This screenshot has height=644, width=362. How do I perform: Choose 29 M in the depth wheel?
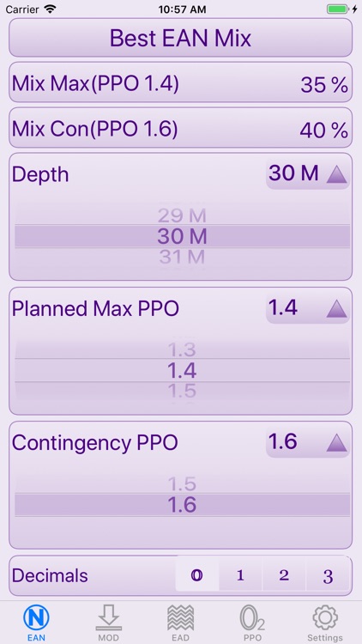pos(182,216)
